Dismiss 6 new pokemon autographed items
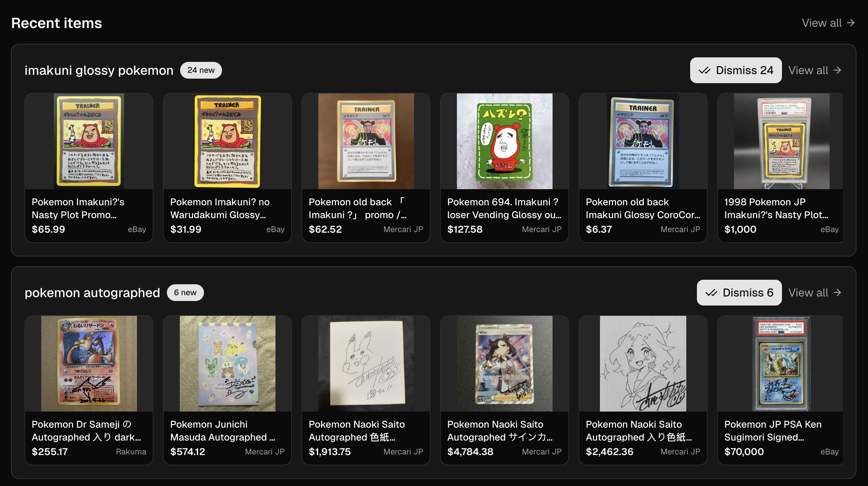This screenshot has height=486, width=868. (x=739, y=293)
